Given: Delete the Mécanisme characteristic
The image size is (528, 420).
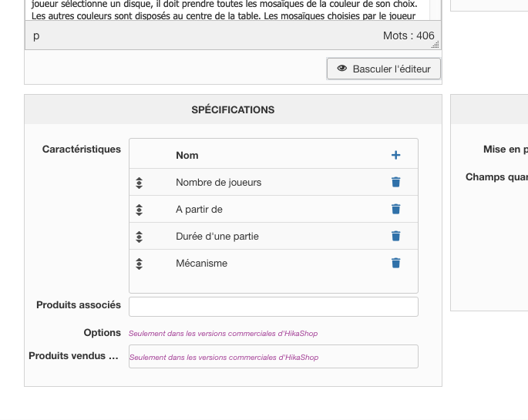Looking at the screenshot, I should (x=395, y=263).
